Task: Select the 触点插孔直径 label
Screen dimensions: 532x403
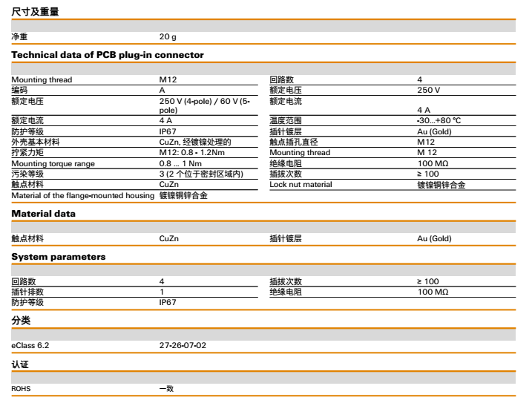Action: pos(293,142)
